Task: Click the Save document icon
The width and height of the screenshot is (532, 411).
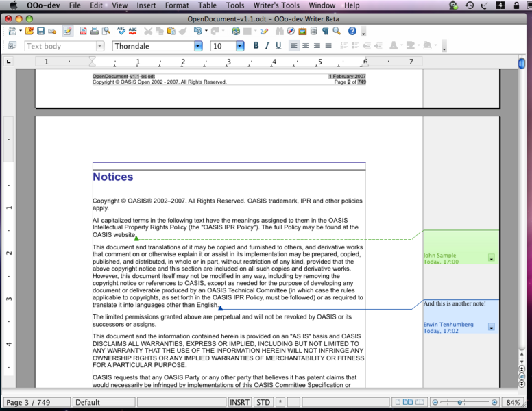Action: 41,32
